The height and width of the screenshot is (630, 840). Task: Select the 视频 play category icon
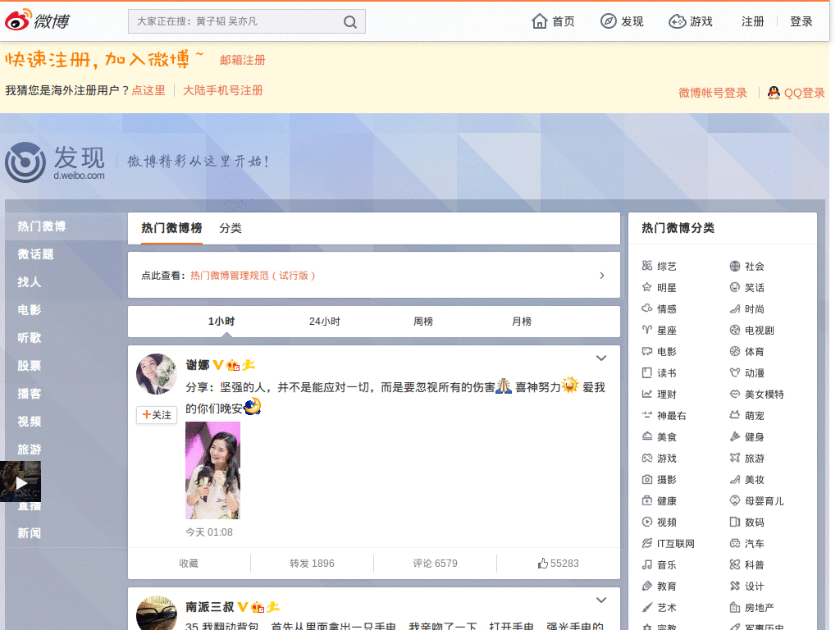pyautogui.click(x=647, y=522)
